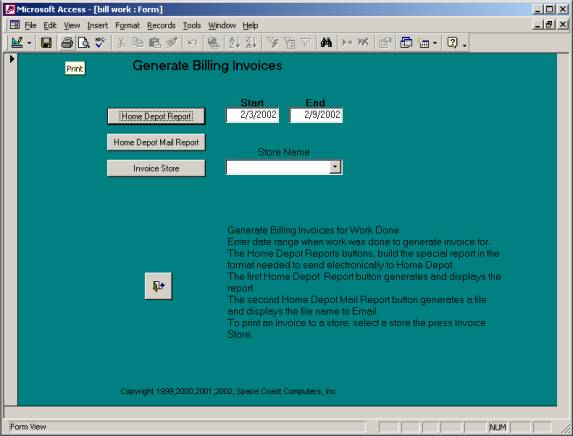Run Spelling check toolbar icon

100,43
